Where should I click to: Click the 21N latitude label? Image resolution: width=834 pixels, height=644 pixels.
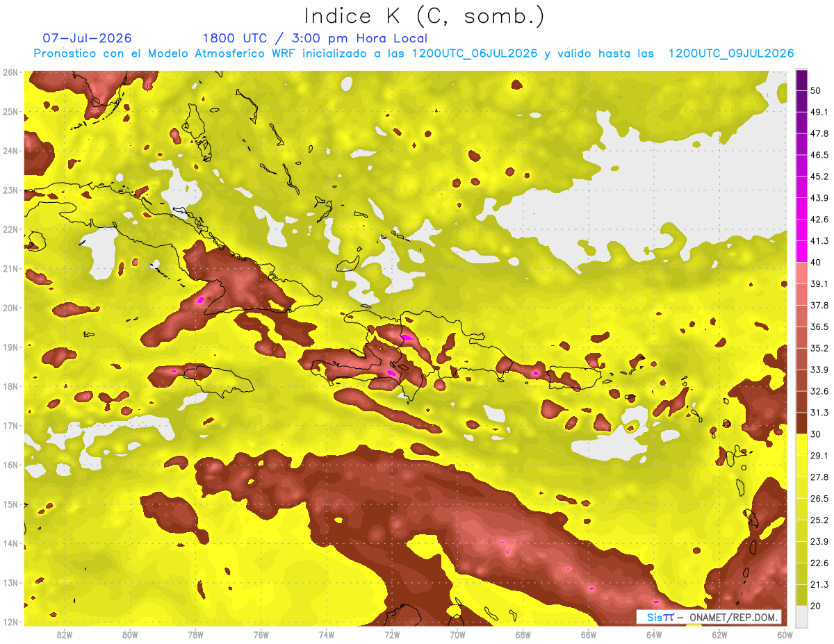(10, 269)
